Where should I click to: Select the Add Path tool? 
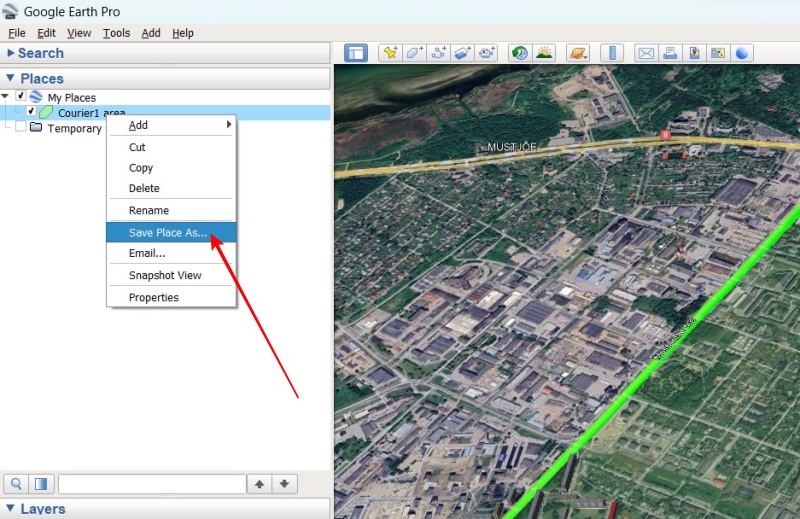point(438,53)
